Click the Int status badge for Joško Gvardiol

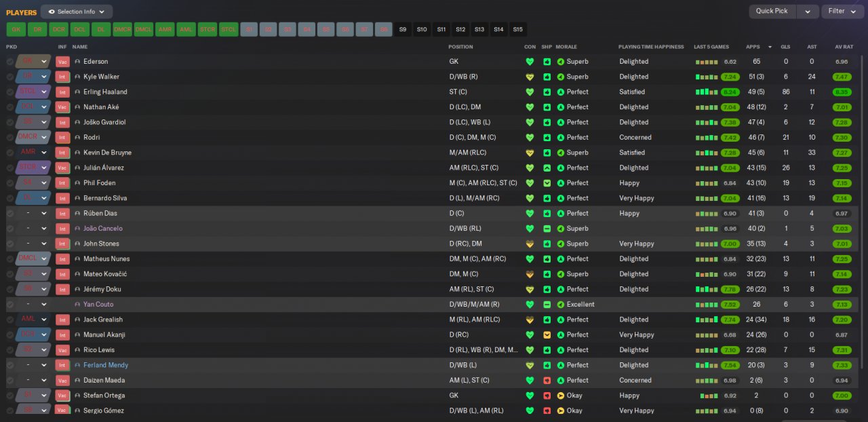62,122
